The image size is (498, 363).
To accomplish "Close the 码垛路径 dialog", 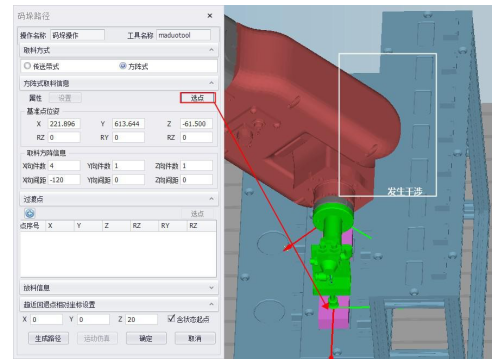I will coord(210,16).
